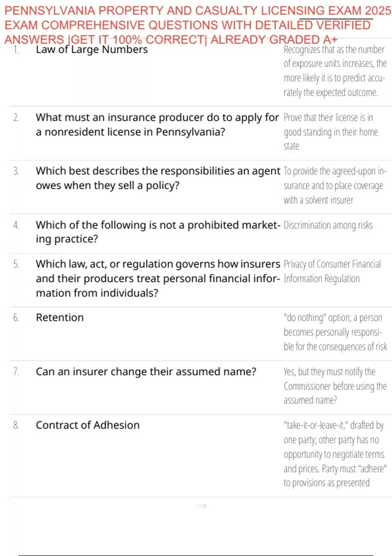This screenshot has width=392, height=556.
Task: Select the "take-it-or-leave-it" definition text
Action: (x=335, y=454)
